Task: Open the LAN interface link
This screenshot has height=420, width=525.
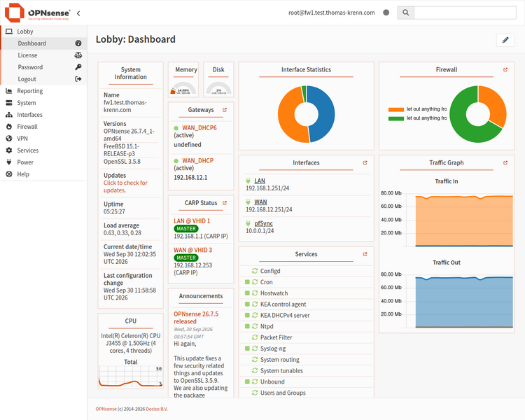Action: pos(260,181)
